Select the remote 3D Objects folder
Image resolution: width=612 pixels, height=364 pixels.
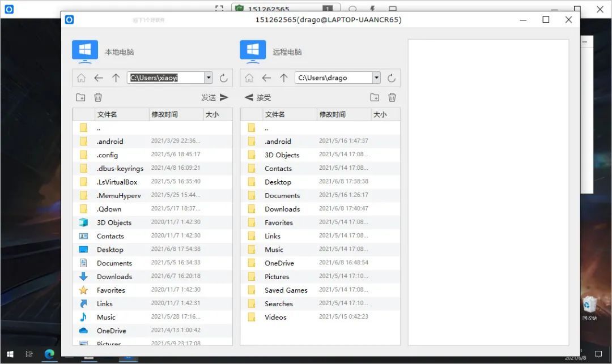320,155
